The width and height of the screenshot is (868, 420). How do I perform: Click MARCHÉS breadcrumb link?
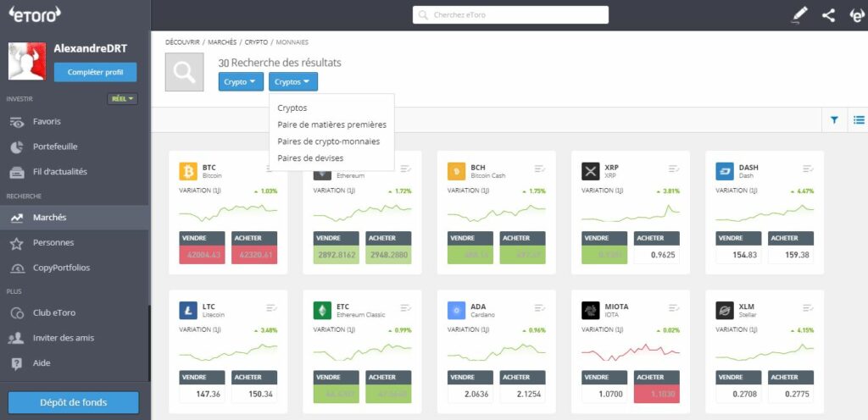[223, 42]
